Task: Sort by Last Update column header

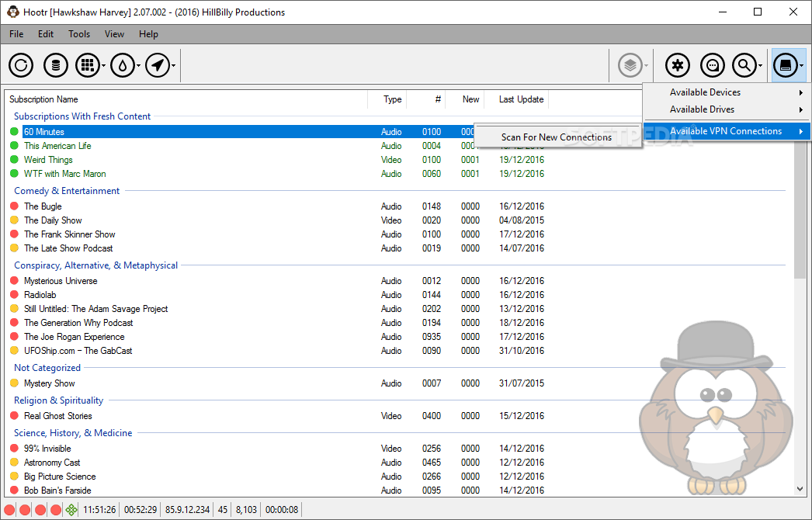Action: [x=516, y=99]
